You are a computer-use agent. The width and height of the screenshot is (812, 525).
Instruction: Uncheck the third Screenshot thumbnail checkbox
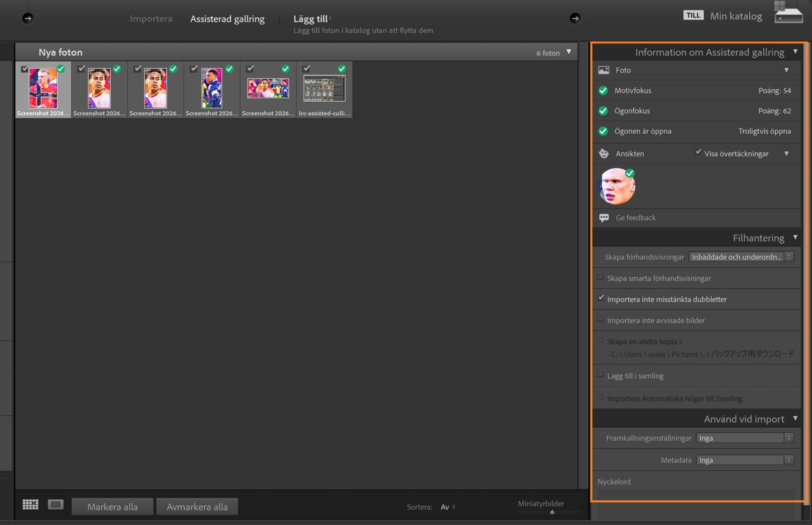[137, 69]
